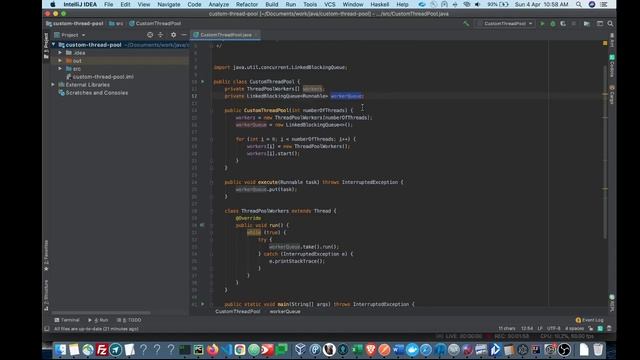Open Google Chrome from the Dock
The height and width of the screenshot is (360, 640).
(240, 350)
